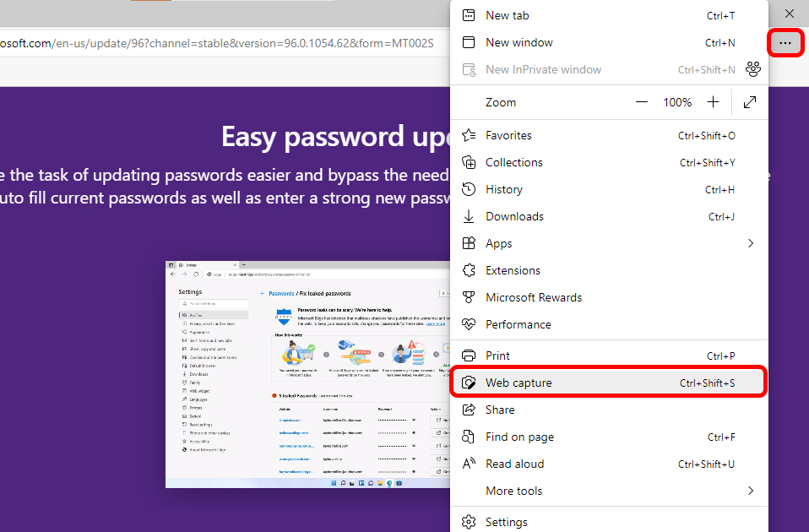This screenshot has width=809, height=532.
Task: Zoom in with the plus button
Action: (x=713, y=102)
